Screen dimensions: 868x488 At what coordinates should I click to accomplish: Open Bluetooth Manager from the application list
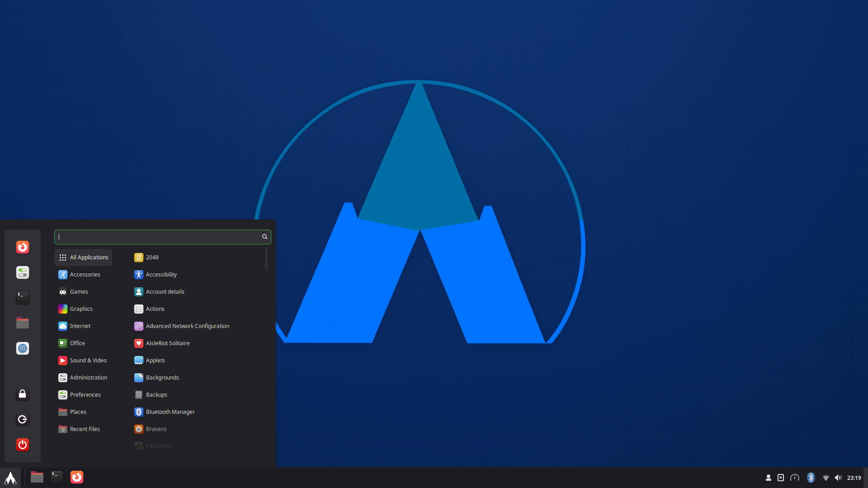(x=170, y=412)
